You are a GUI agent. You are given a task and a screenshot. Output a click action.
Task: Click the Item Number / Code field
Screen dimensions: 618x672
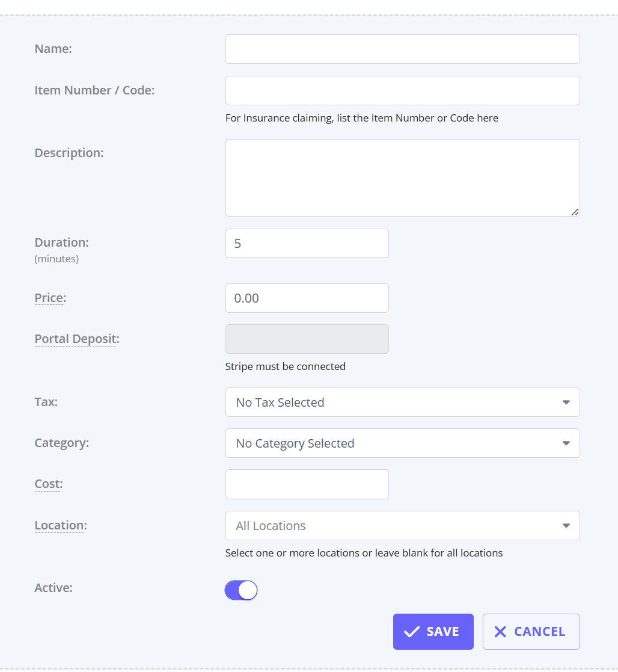[402, 91]
